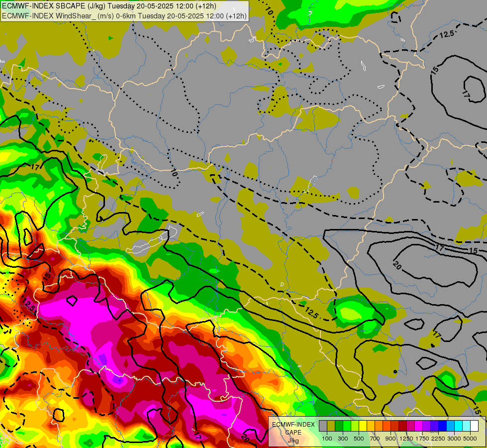Viewport: 487px width, 448px height.
Task: Pick the dark green legend swatch
Action: [339, 426]
